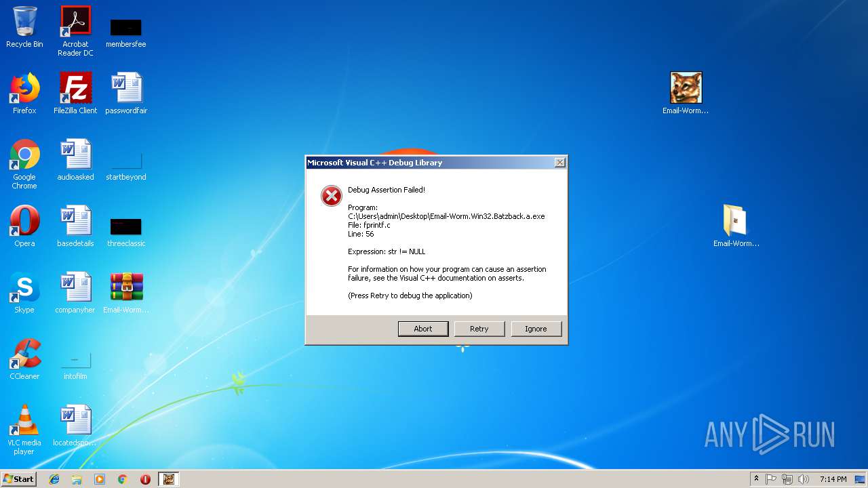Click Ignore in assertion dialog
The height and width of the screenshot is (488, 868).
coord(536,329)
